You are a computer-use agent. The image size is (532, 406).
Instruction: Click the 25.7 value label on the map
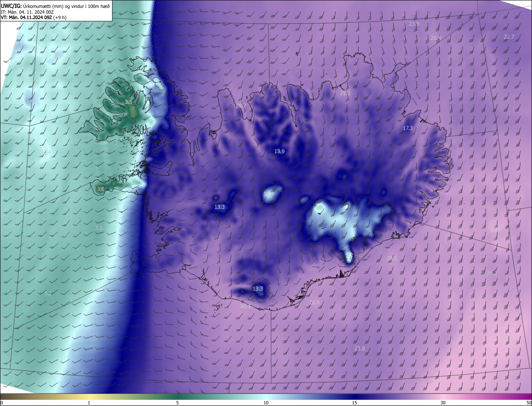tap(241, 106)
